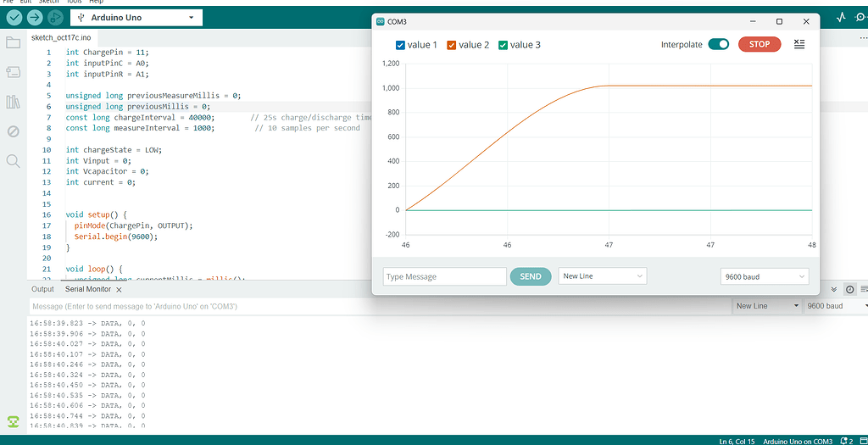Click the SEND button in plotter
This screenshot has height=445, width=868.
tap(531, 276)
